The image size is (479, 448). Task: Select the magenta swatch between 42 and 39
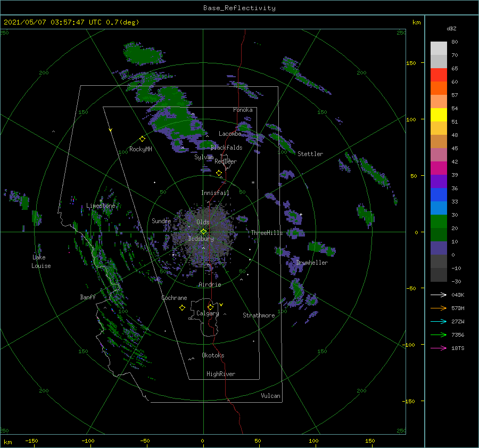[x=439, y=168]
